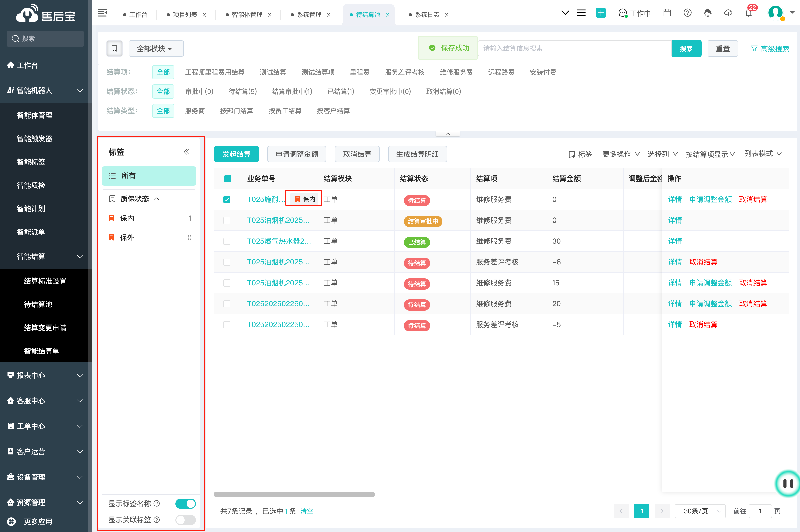This screenshot has width=800, height=532.
Task: Uncheck the first row T025施耐 checkbox
Action: click(227, 199)
